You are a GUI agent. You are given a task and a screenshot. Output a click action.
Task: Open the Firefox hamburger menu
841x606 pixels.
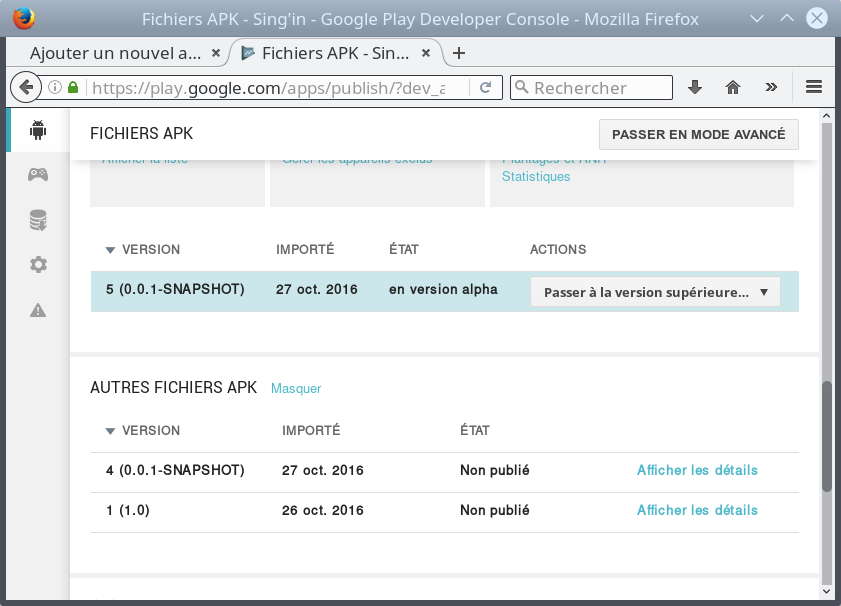click(814, 87)
